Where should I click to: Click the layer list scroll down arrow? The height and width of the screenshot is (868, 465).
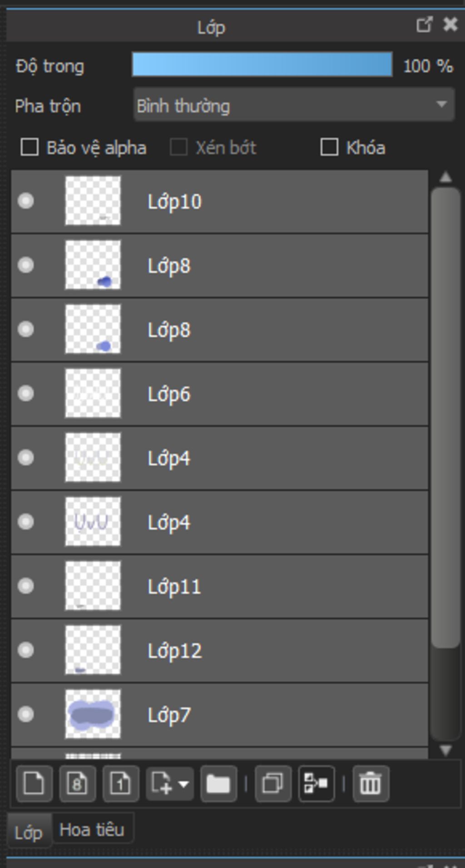tap(445, 750)
